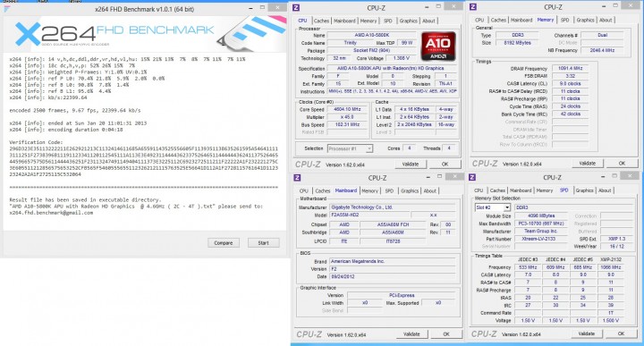This screenshot has height=346, width=644.
Task: Select Caches tab in the bottom-left Mainboard window
Action: click(x=322, y=190)
